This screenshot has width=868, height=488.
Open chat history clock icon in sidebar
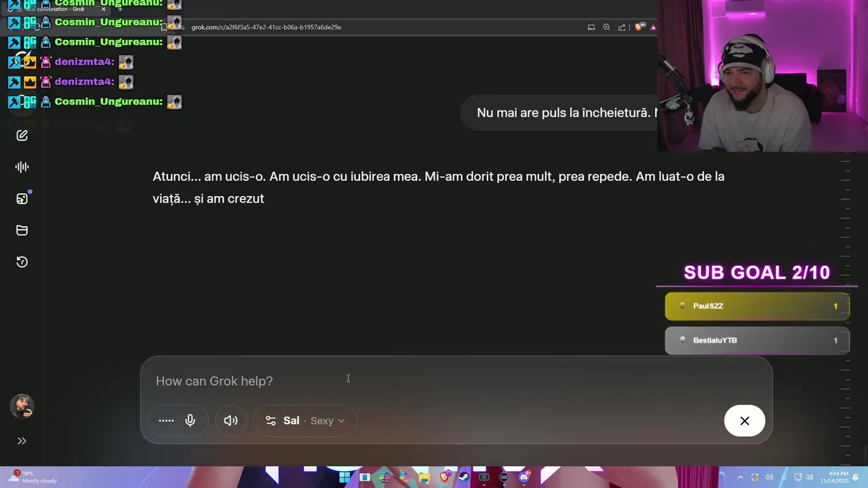tap(22, 262)
